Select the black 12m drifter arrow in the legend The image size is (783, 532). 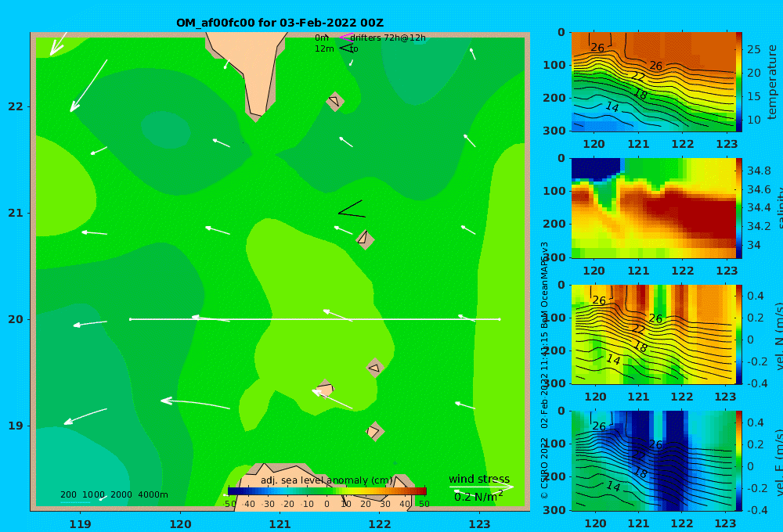point(345,48)
